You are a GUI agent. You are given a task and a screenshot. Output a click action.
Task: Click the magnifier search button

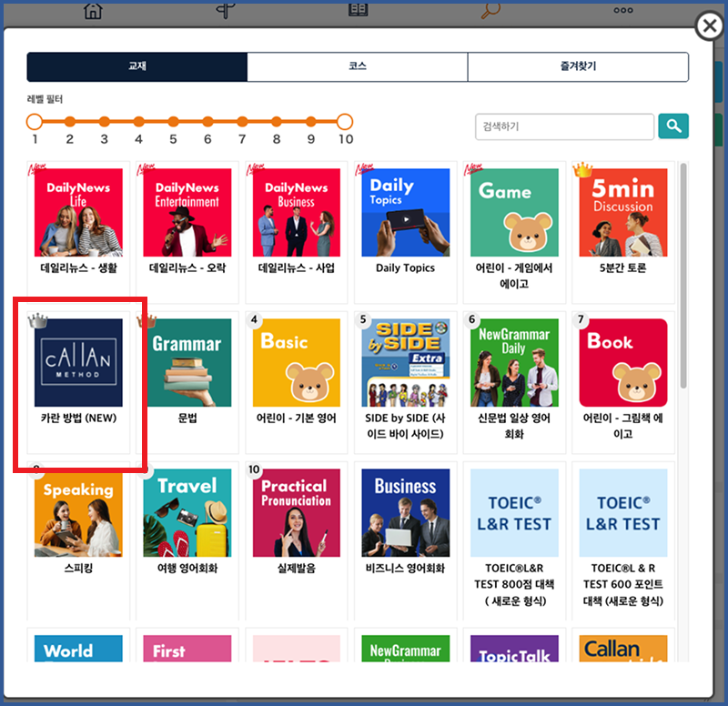[673, 126]
